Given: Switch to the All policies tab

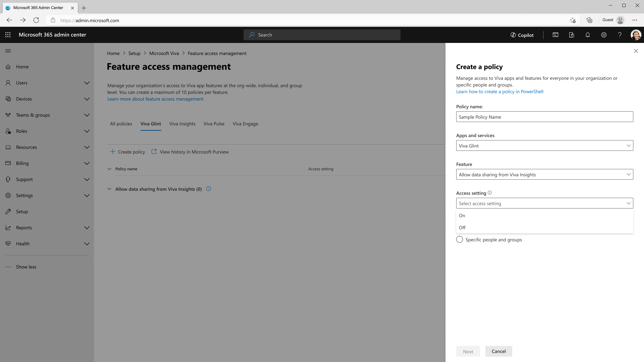Looking at the screenshot, I should [121, 124].
